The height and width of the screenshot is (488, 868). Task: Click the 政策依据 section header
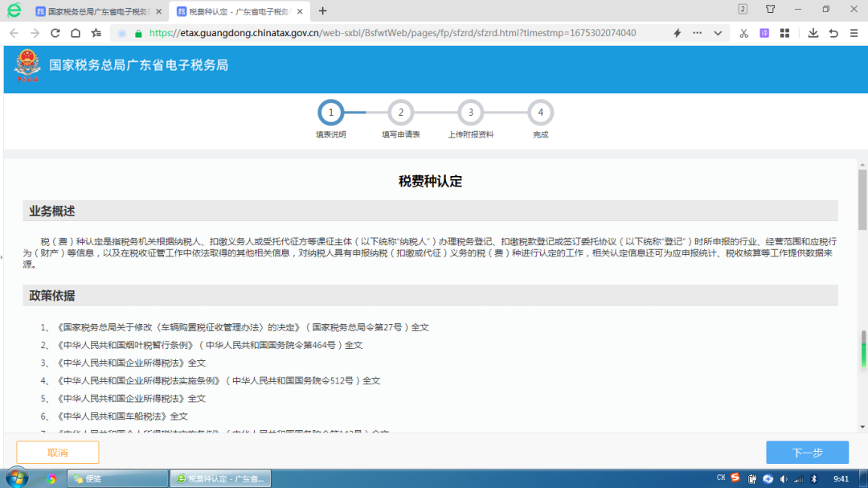pos(430,295)
